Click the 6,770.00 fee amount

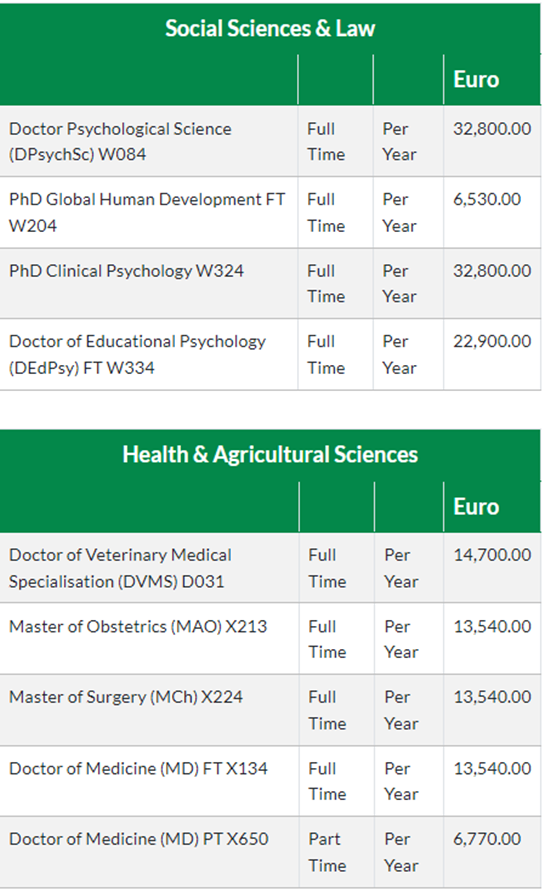tap(487, 839)
